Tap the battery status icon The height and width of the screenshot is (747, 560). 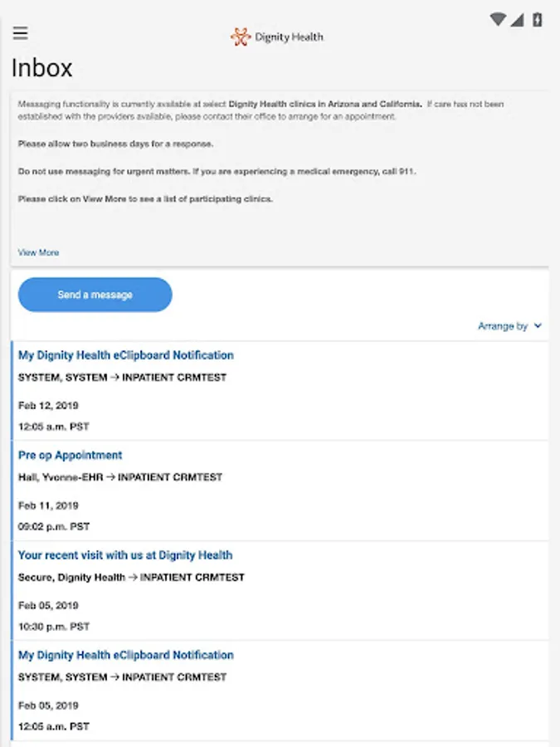537,19
